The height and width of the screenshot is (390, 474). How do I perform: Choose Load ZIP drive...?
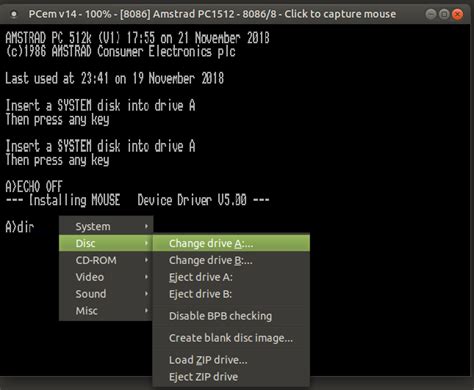231,360
